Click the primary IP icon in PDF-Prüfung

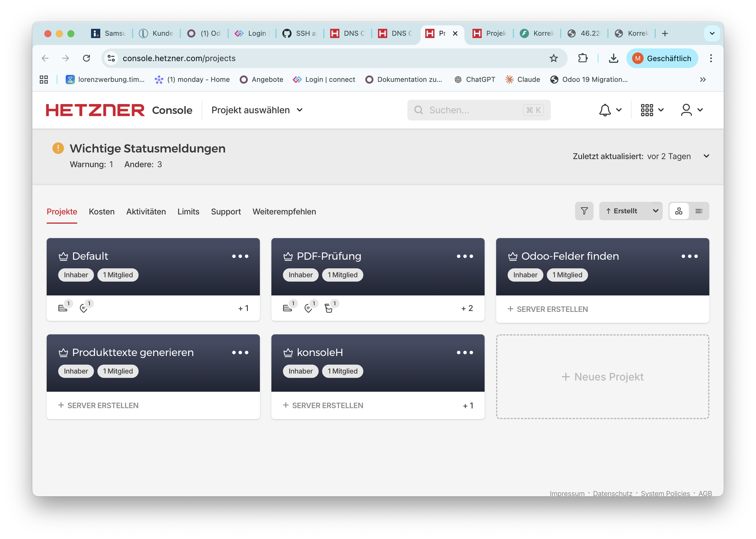(x=308, y=308)
